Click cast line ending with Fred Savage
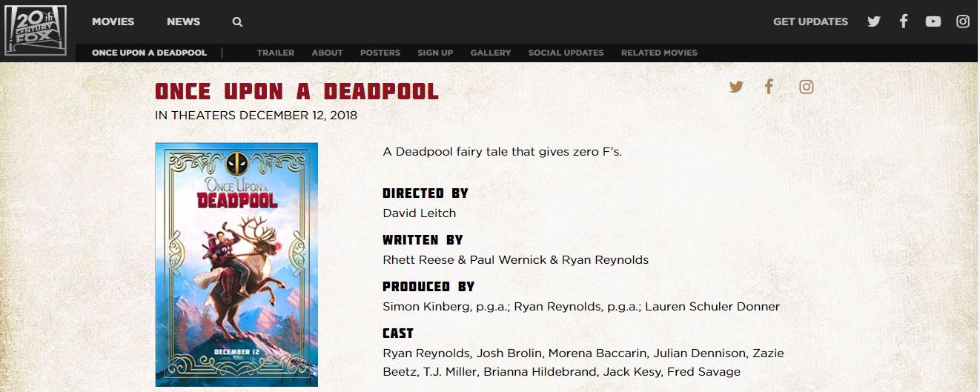The width and height of the screenshot is (980, 392). [561, 371]
